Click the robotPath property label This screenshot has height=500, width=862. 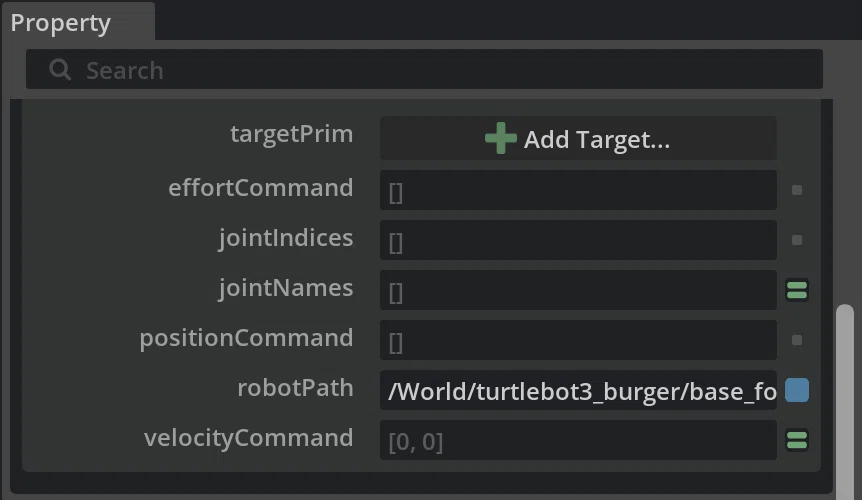point(295,388)
